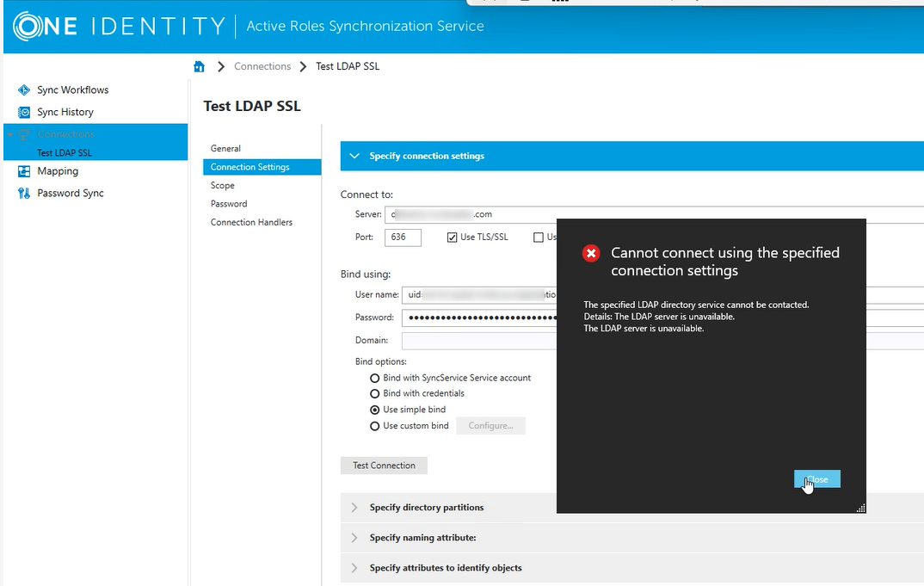Screen dimensions: 924x586
Task: Click the User name input field
Action: (479, 295)
